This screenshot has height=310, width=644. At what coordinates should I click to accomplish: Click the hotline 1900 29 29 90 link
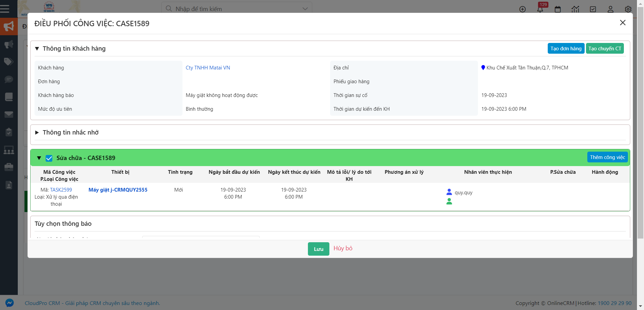[614, 303]
